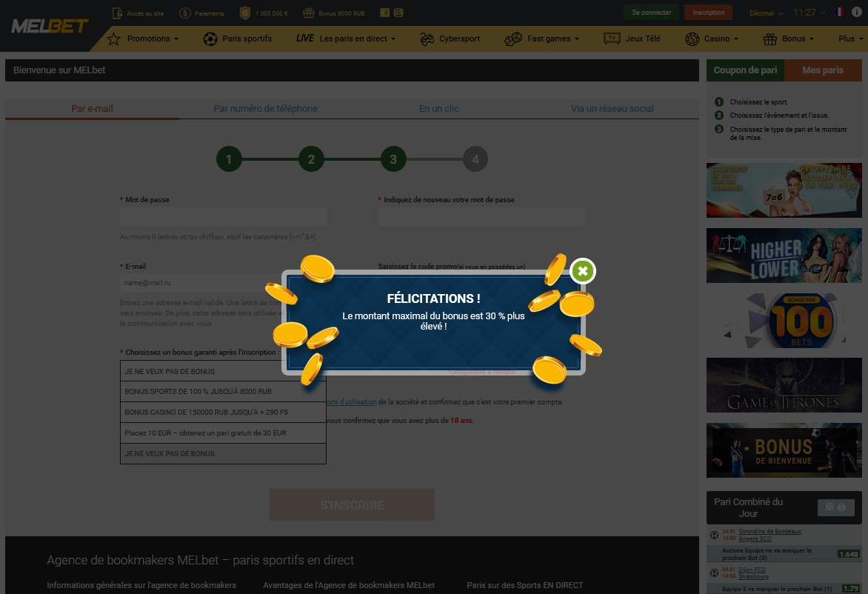Click the gamepad icon for Cybersport

427,39
